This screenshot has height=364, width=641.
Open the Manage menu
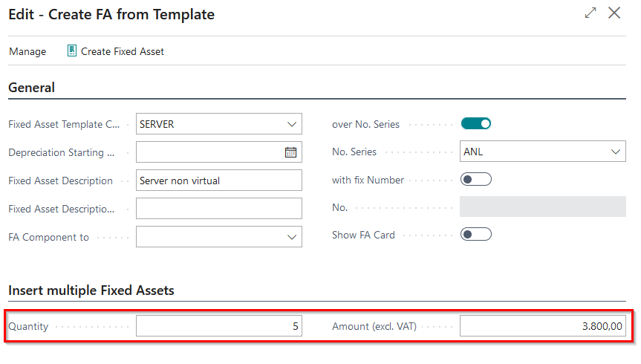click(27, 51)
